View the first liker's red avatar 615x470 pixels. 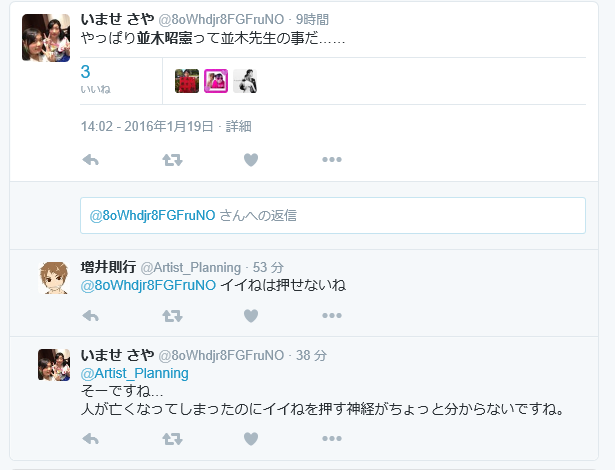tap(187, 81)
